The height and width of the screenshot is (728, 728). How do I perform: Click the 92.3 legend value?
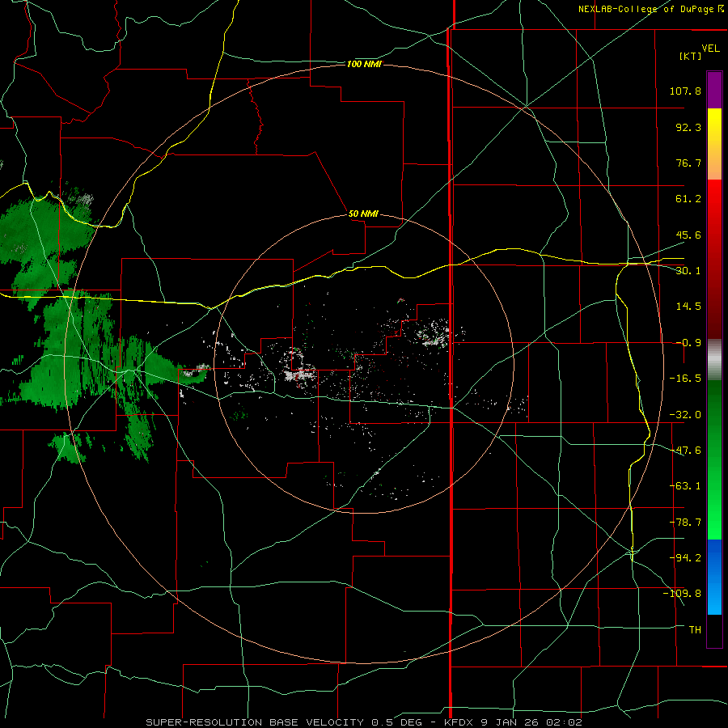(688, 127)
